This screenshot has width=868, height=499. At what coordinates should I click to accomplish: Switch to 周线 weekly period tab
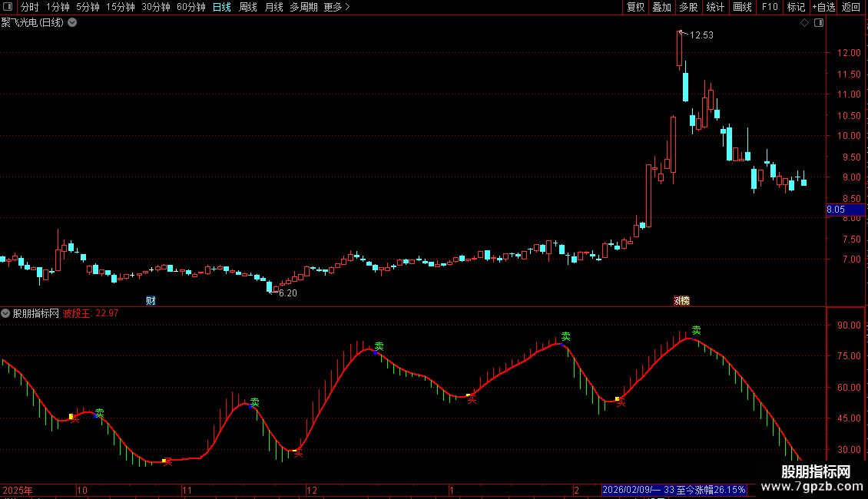coord(247,7)
